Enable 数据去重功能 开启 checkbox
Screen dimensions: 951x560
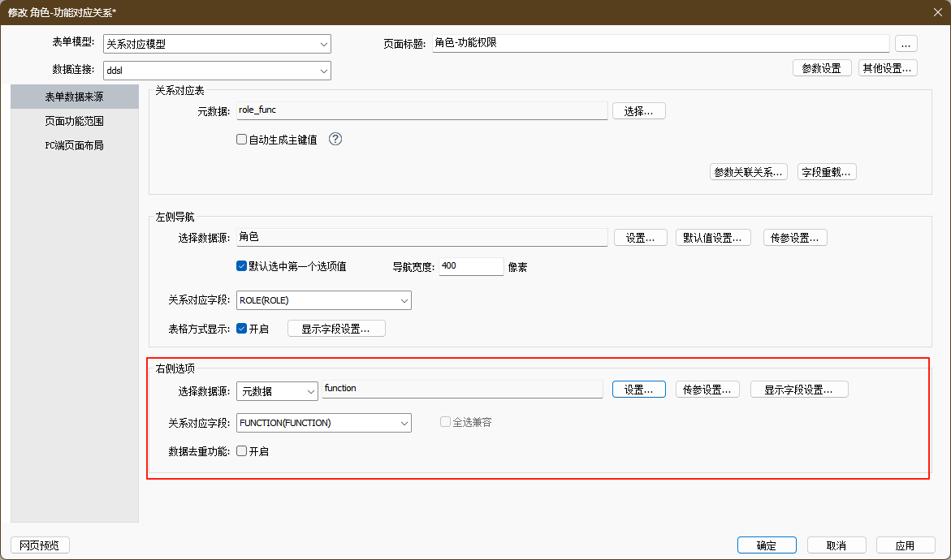pos(241,451)
